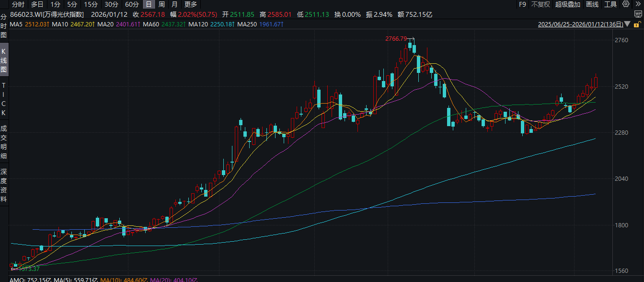Open the 不复权 adjustment dropdown
This screenshot has width=644, height=282.
click(x=540, y=4)
